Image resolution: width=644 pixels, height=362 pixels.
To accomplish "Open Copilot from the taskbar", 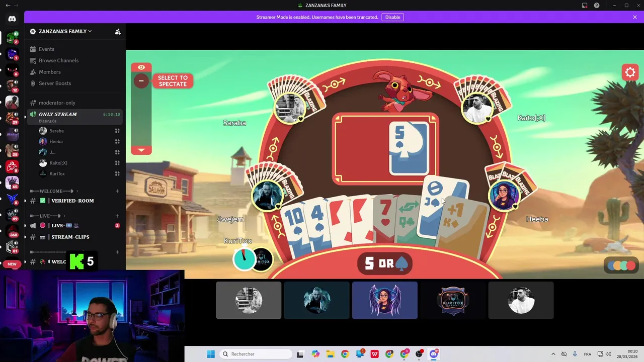I will (x=315, y=354).
